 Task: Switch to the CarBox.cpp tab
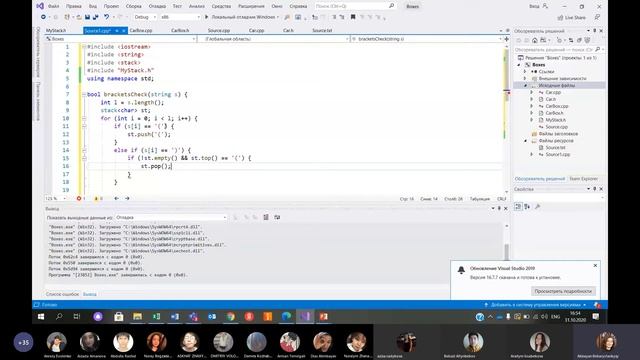141,31
